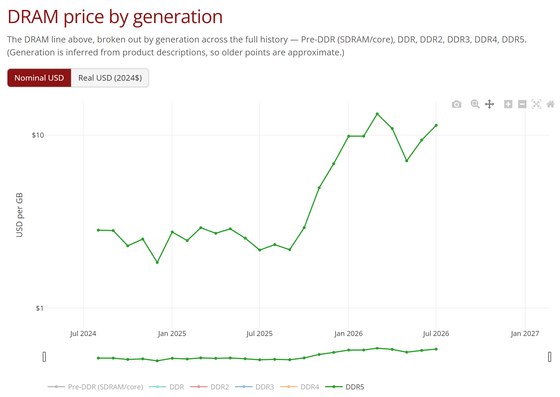Select the Pan tool
Image resolution: width=560 pixels, height=397 pixels.
point(489,104)
